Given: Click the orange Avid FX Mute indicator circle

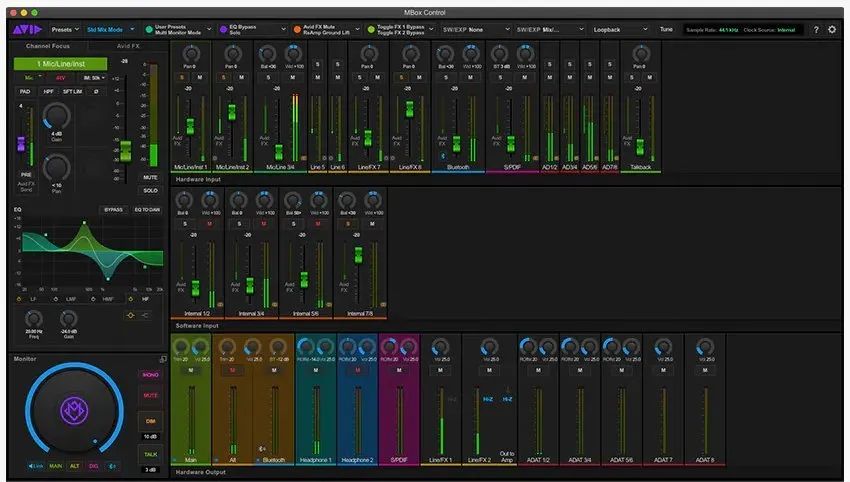Looking at the screenshot, I should coord(297,30).
